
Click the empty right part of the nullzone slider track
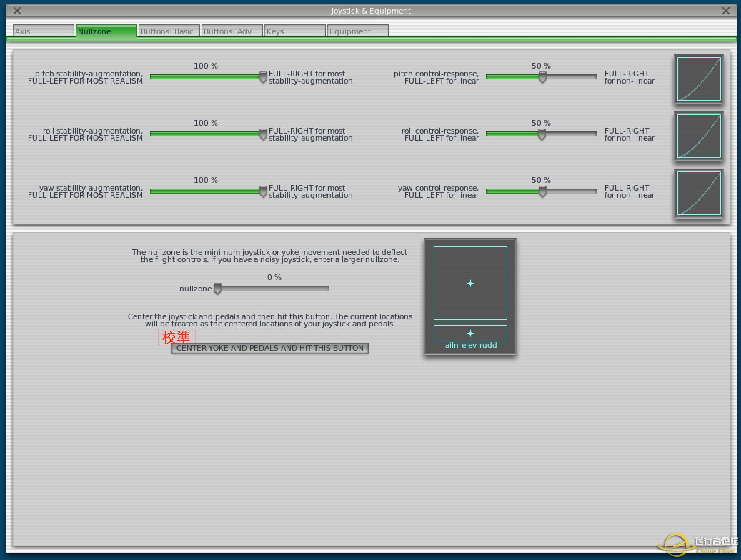coord(275,288)
